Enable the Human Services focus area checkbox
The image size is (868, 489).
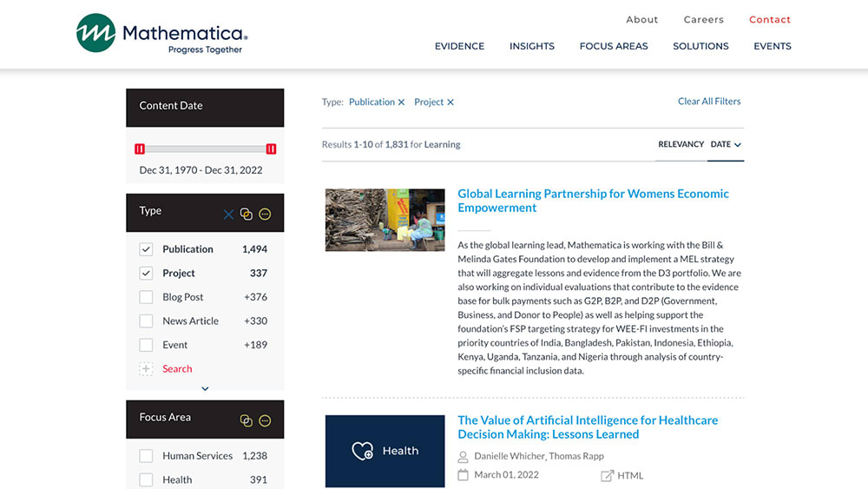coord(146,456)
